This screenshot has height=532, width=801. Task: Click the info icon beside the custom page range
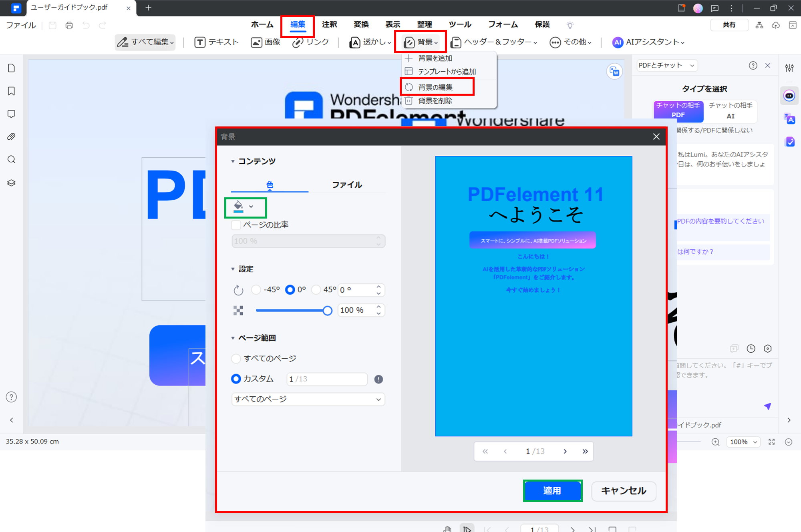[x=378, y=379]
